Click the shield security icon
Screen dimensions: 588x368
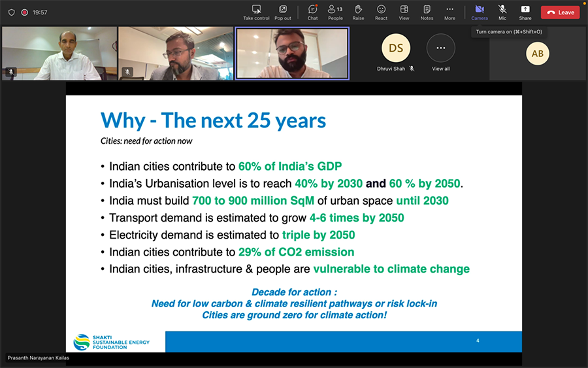pos(12,12)
